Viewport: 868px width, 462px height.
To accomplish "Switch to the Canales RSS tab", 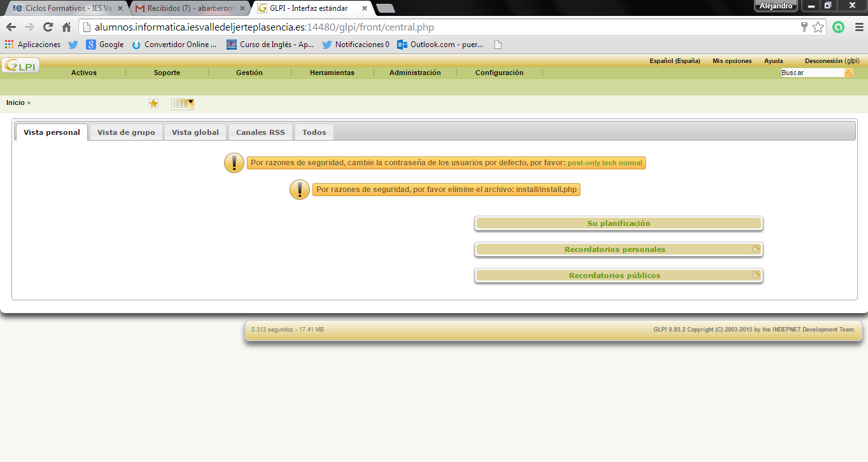I will pyautogui.click(x=261, y=132).
